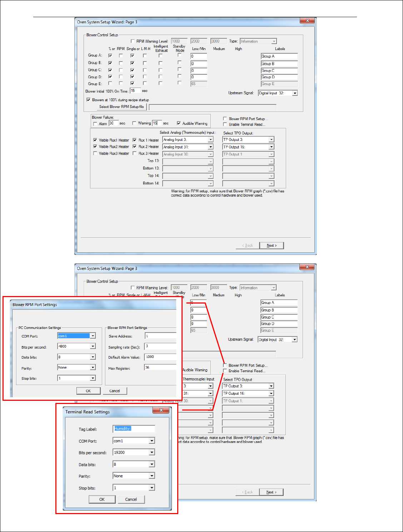Click Alarm seconds field showing 30

coord(114,123)
